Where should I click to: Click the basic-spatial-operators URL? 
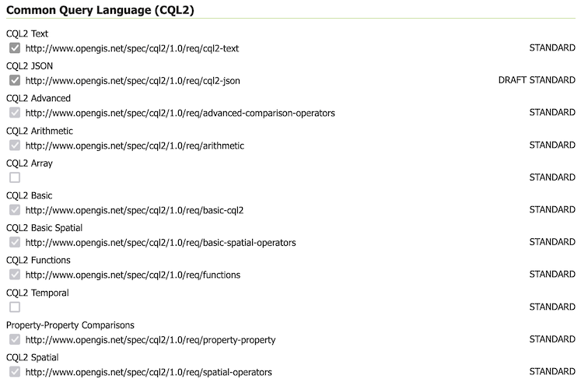click(x=160, y=243)
